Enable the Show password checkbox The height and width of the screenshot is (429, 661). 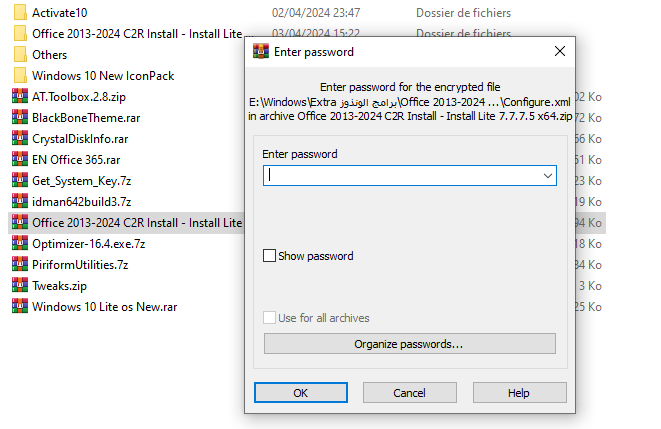[269, 256]
